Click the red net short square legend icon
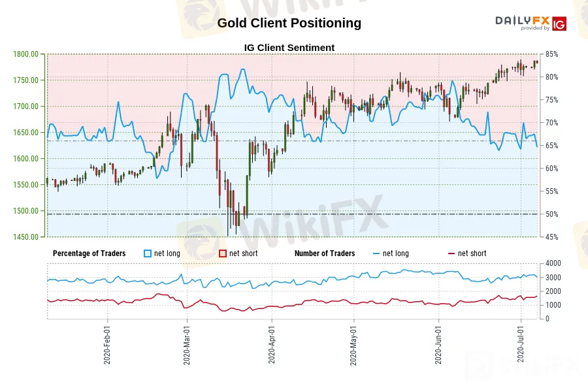Viewport: 588px width, 392px height. coord(222,253)
